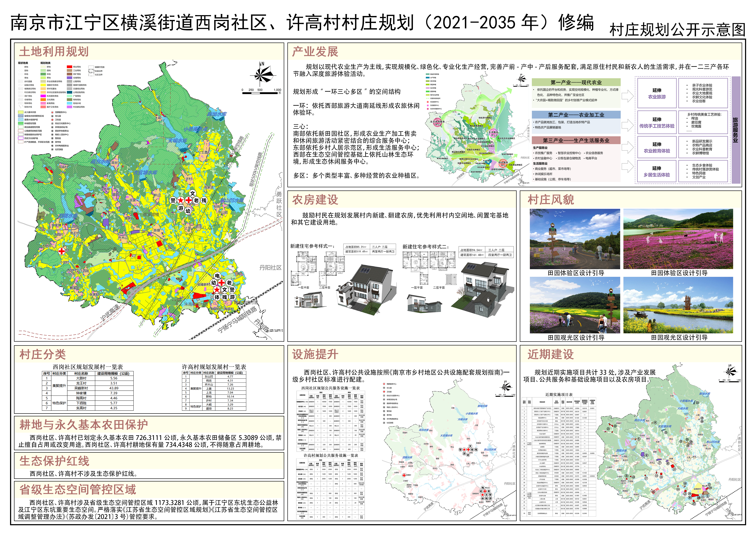
Task: Click the 产业发展 section header
Action: (x=315, y=52)
